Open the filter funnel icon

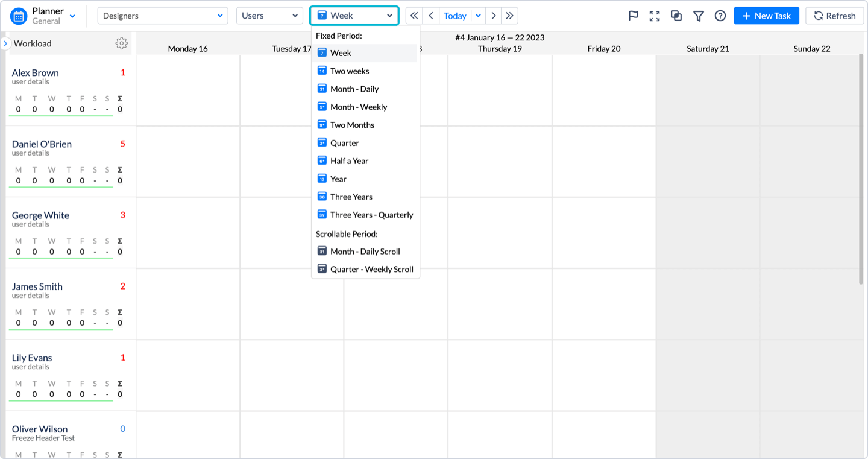tap(698, 16)
